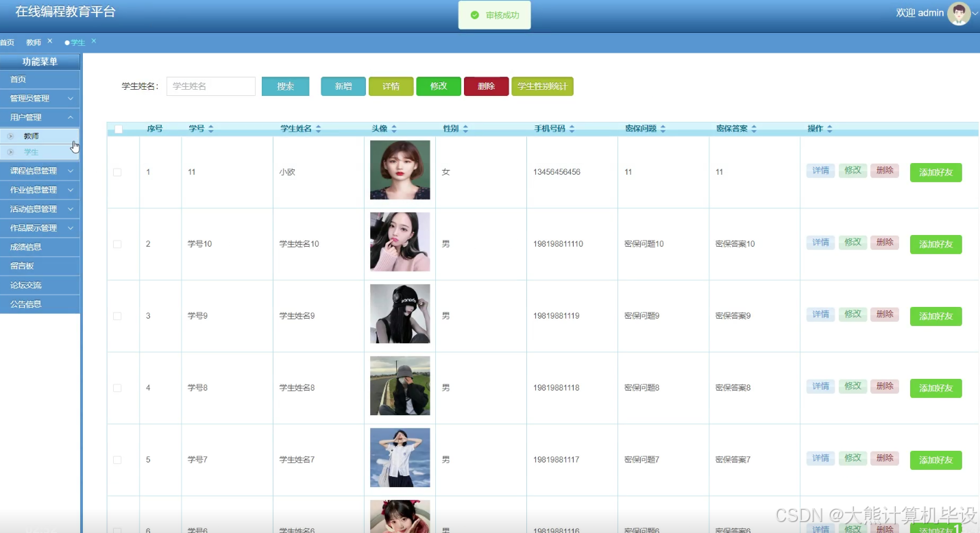Select the 教师 submenu item
Screen dimensions: 980x533
[40, 136]
